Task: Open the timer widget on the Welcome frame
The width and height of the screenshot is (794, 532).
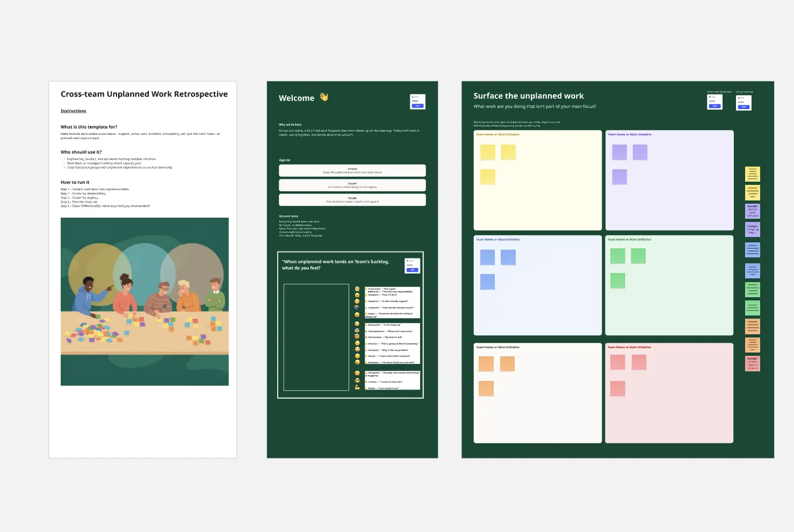Action: [x=417, y=102]
